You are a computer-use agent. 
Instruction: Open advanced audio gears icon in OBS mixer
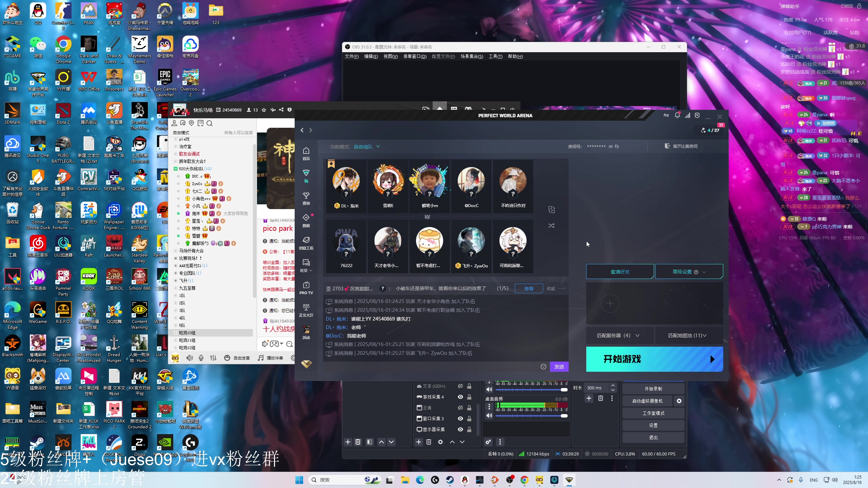pyautogui.click(x=488, y=442)
